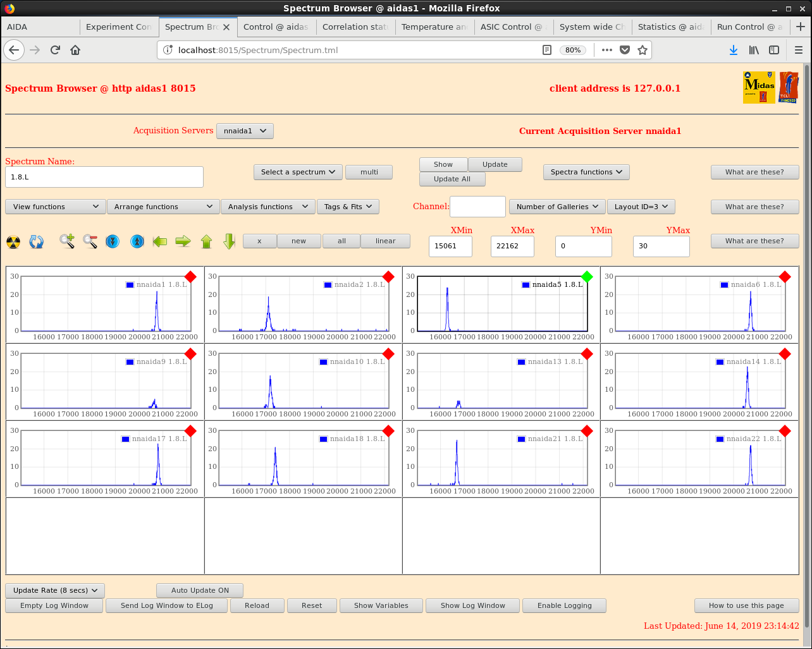Click the nnaida21 1.8.L spectrum plot
812x649 pixels.
(501, 459)
